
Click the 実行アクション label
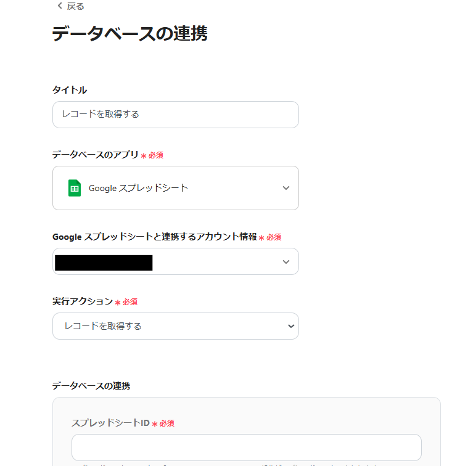(x=83, y=301)
